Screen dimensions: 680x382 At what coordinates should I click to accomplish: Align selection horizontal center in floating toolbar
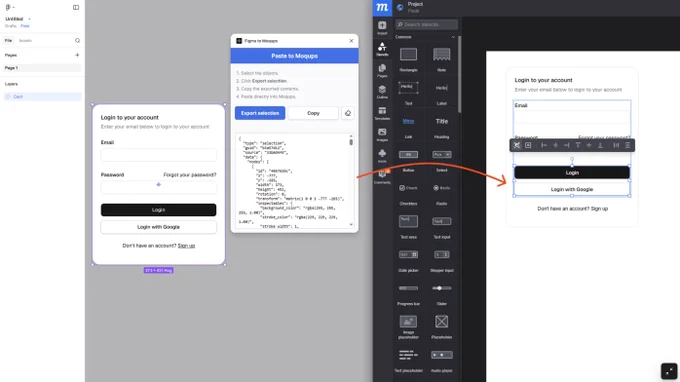555,145
